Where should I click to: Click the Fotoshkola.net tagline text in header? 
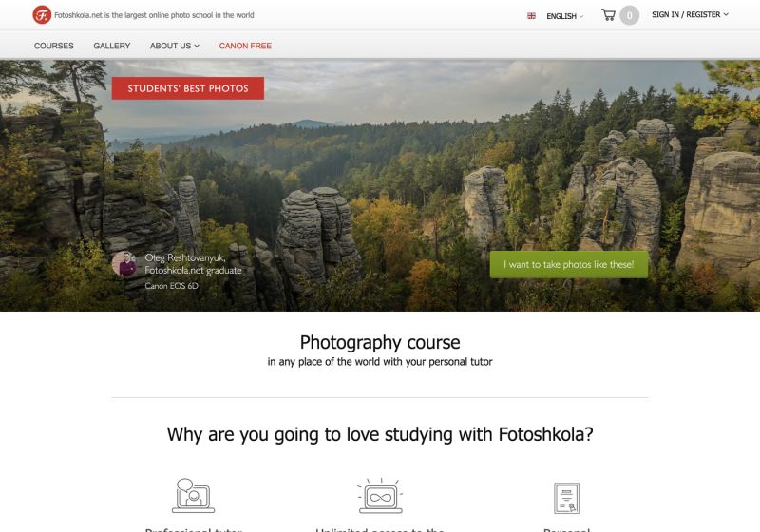coord(154,15)
